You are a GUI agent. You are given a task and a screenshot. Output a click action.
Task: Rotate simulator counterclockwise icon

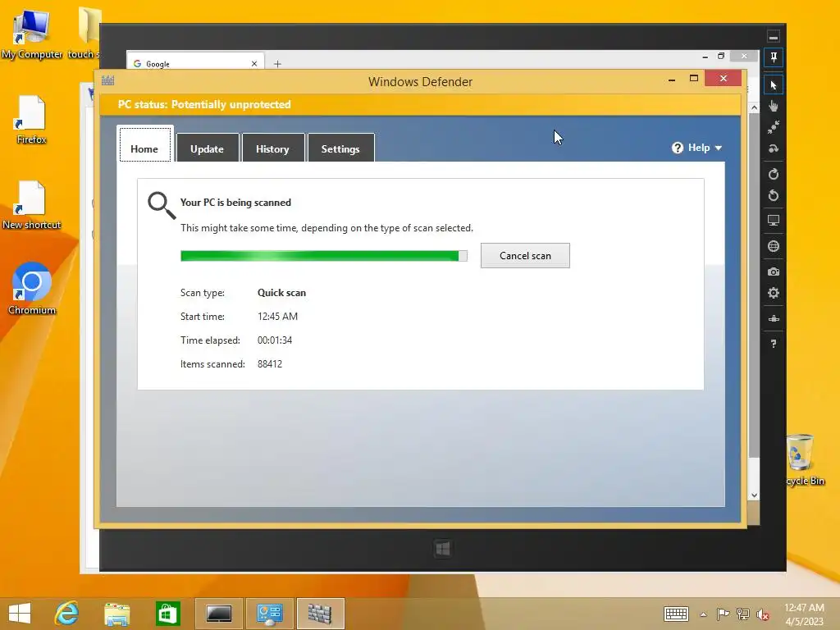(x=773, y=195)
